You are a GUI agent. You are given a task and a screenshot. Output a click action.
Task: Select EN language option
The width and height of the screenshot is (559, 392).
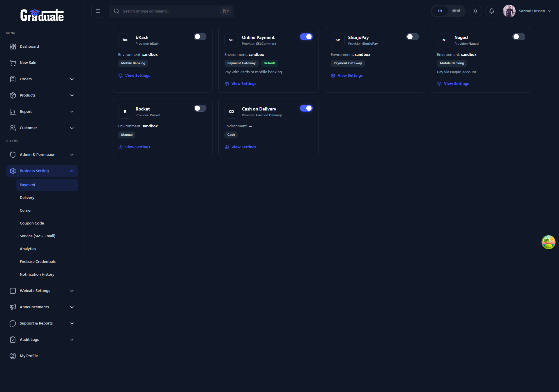[440, 11]
